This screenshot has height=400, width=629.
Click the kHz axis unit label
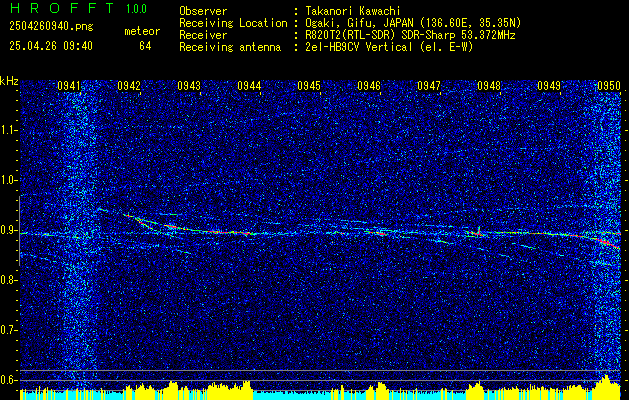click(9, 81)
